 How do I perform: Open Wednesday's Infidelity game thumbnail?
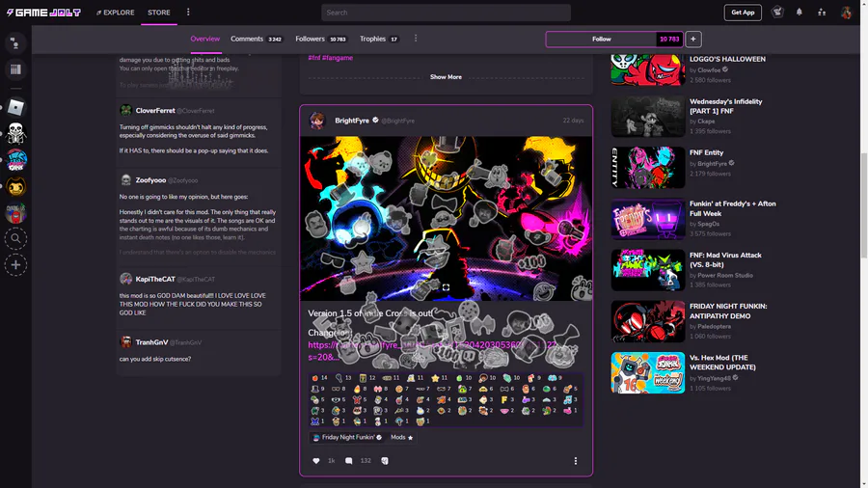point(648,116)
